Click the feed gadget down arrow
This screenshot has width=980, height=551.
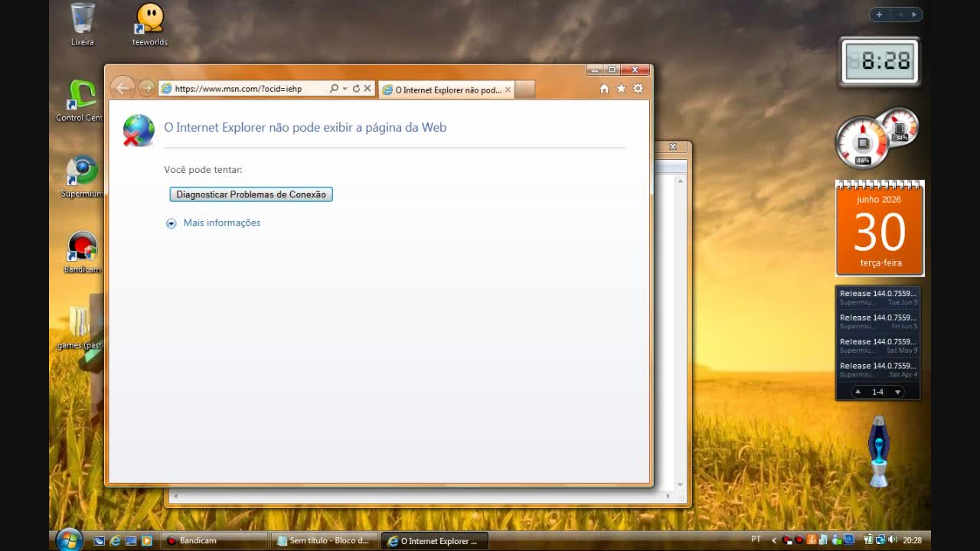coord(898,392)
